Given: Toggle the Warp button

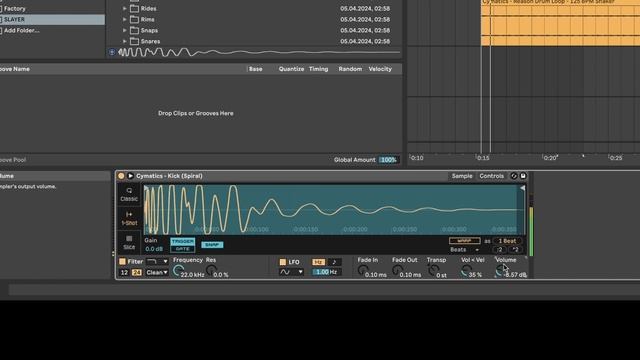Looking at the screenshot, I should tap(464, 241).
